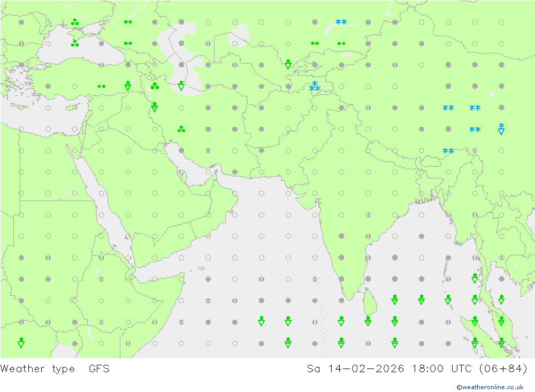The width and height of the screenshot is (535, 392).
Task: Click the 'Weather type' caption text
Action: 37,369
